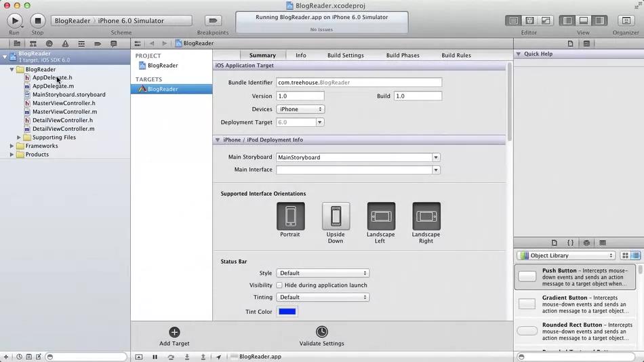The image size is (644, 362).
Task: Click the Simulate Location arrow icon
Action: 218,357
